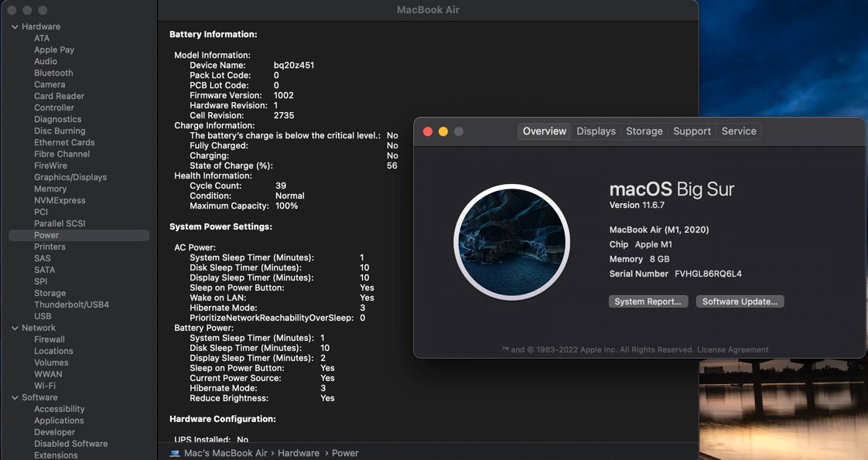Select Thunderbolt/USB4 in the sidebar

[71, 305]
